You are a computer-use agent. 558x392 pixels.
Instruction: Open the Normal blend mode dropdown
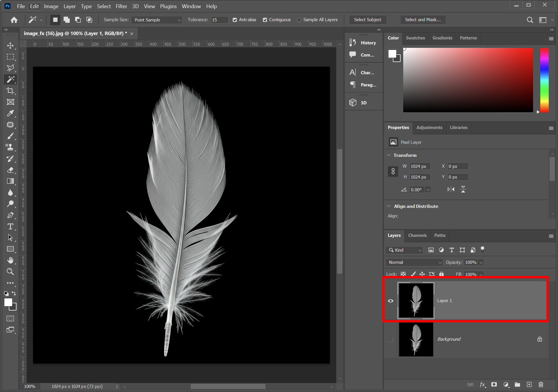tap(414, 262)
